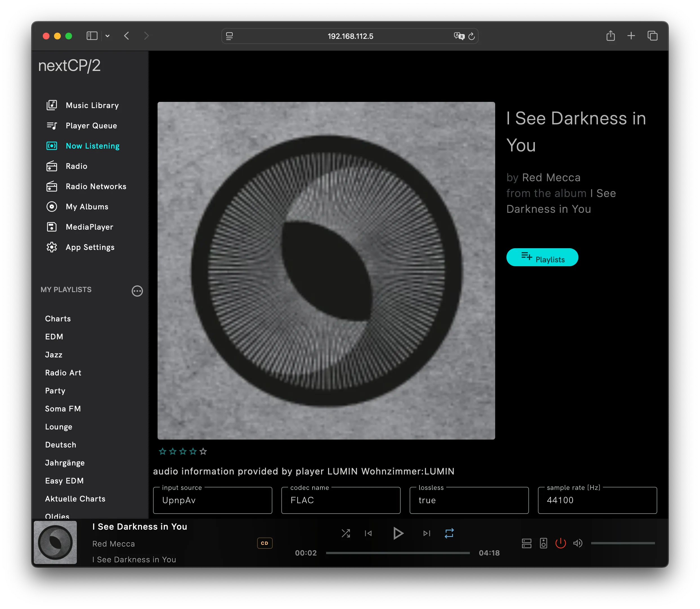Expand Safari sidebar dropdown chevron

(x=107, y=36)
